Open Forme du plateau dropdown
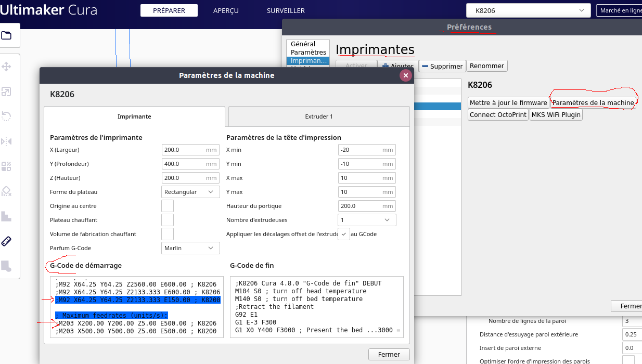Viewport: 642px width, 364px height. pos(190,192)
